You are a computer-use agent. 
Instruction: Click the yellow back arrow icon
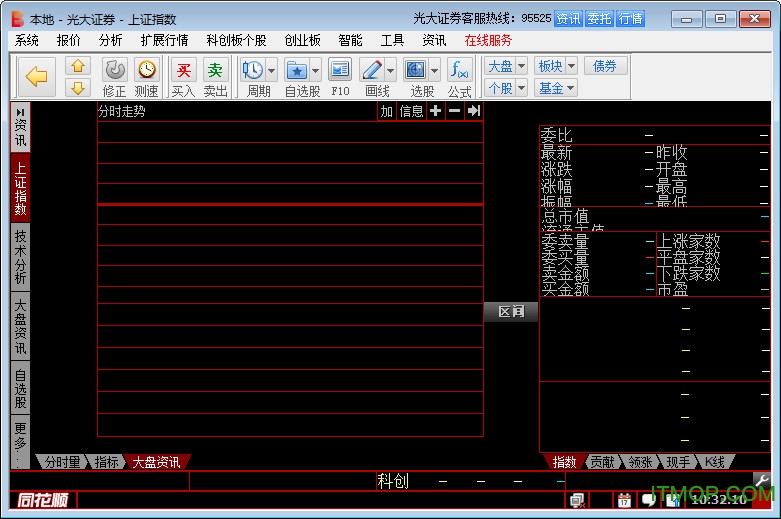pyautogui.click(x=37, y=76)
